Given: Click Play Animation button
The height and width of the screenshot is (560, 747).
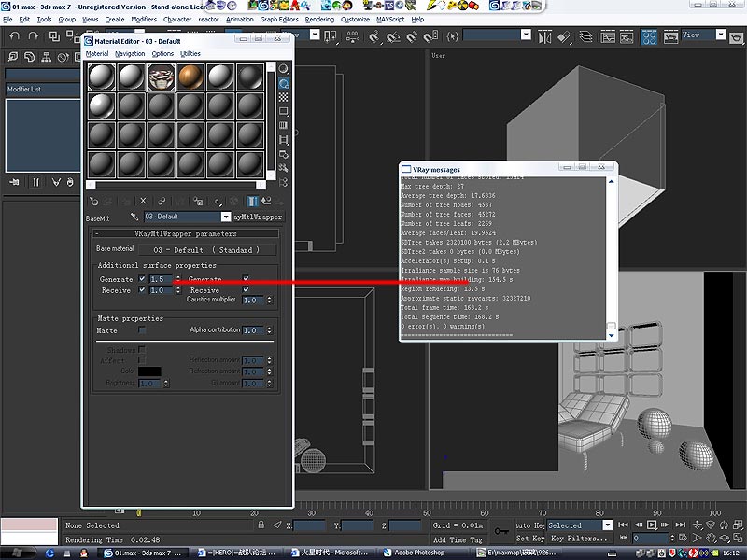Looking at the screenshot, I should pos(651,525).
